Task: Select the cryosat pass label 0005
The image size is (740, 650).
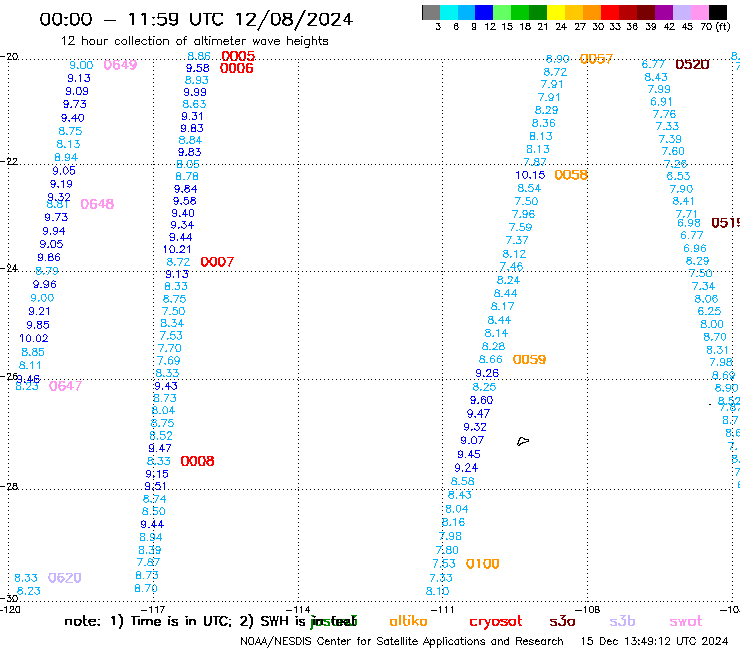Action: tap(238, 56)
